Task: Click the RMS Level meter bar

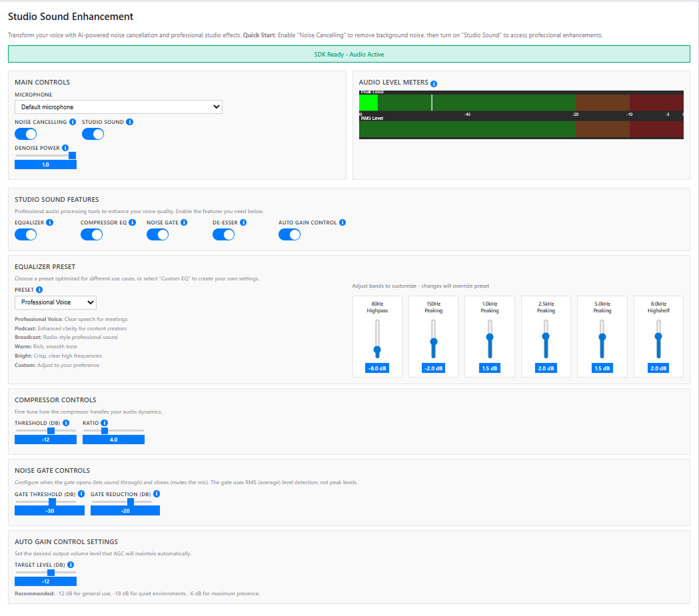Action: click(521, 129)
